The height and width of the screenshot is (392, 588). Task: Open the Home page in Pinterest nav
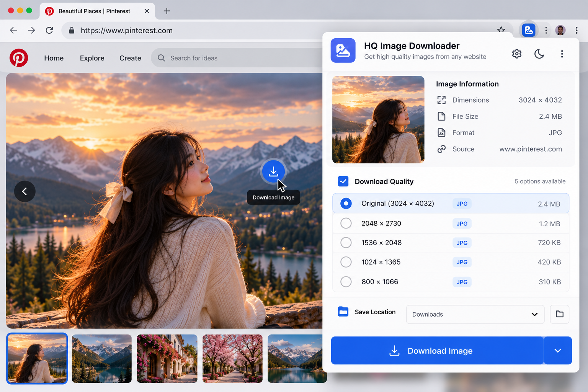click(54, 58)
